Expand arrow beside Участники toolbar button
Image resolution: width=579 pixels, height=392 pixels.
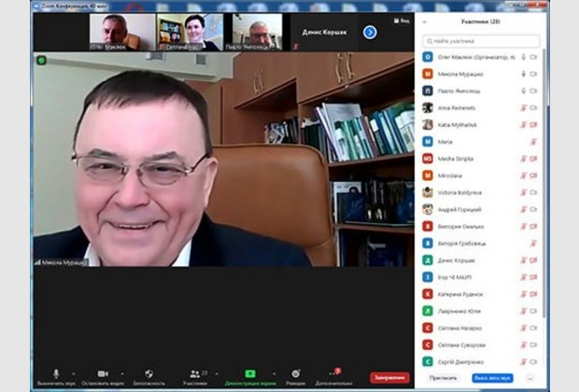point(217,374)
